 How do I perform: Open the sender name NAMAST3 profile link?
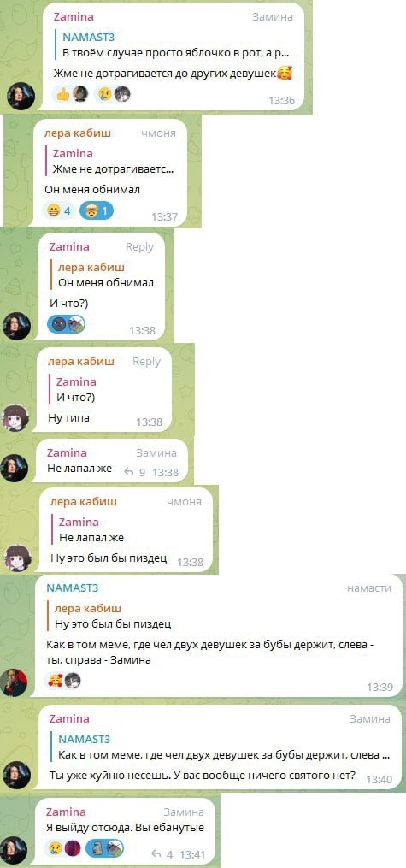[x=73, y=588]
